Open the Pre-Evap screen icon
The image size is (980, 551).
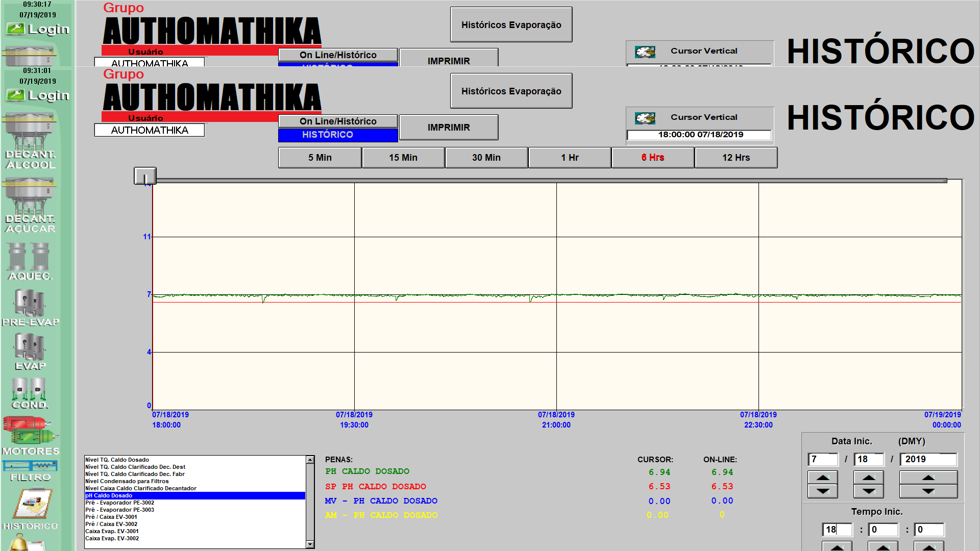point(30,308)
